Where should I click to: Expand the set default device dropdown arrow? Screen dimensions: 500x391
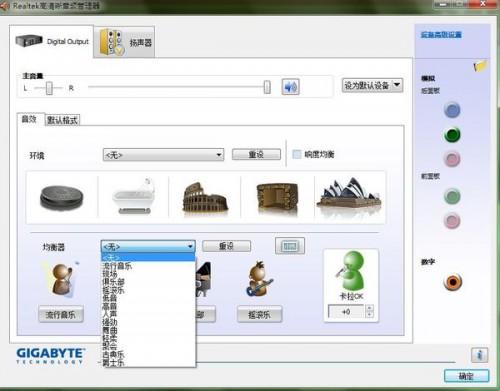pos(397,85)
